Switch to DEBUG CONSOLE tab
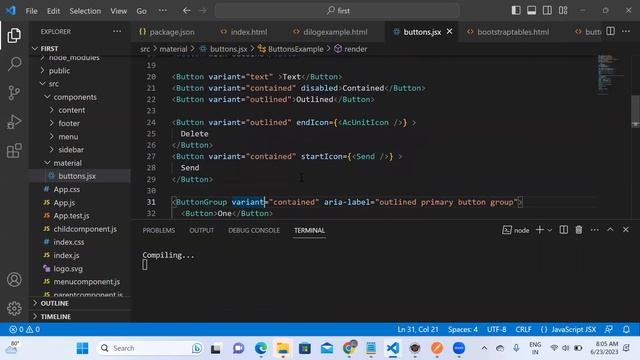640x360 pixels. (254, 231)
